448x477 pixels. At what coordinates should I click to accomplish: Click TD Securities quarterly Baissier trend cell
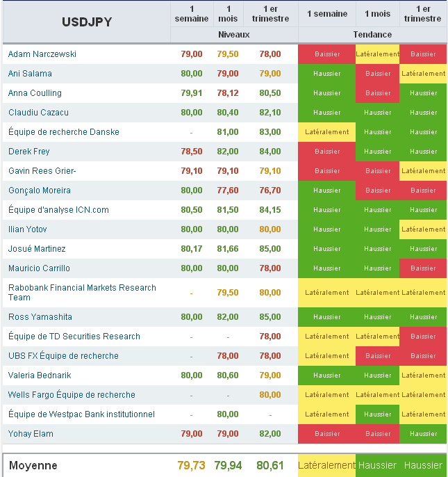(x=423, y=337)
